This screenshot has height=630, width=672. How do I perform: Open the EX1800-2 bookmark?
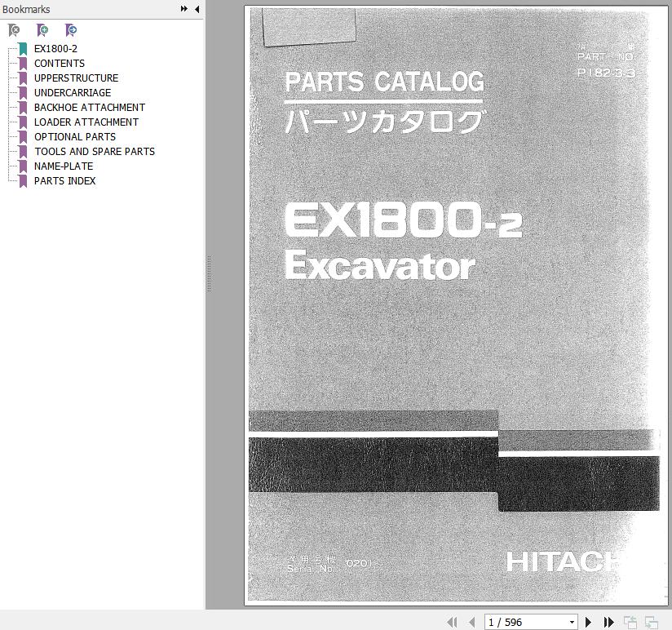[55, 48]
